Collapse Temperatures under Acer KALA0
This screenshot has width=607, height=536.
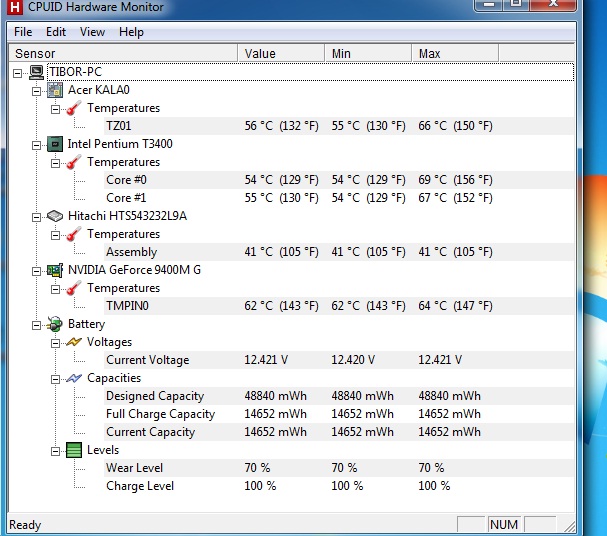pos(55,110)
